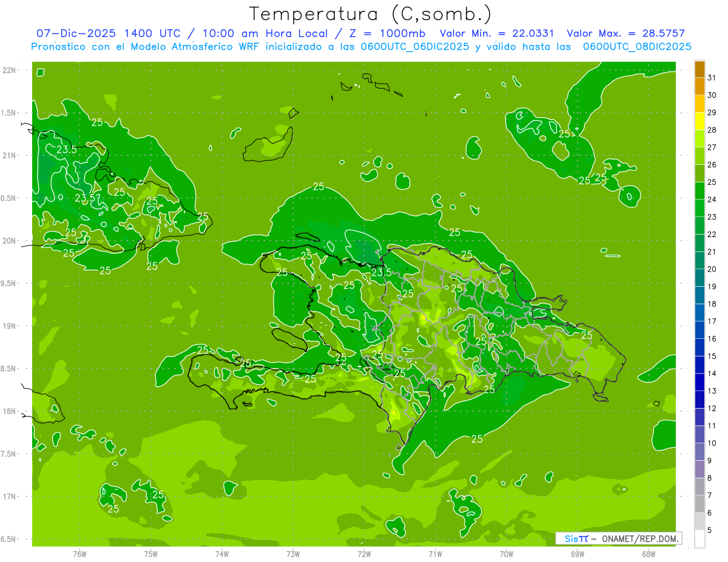This screenshot has width=728, height=562.
Task: Click the "22N" latitude axis label
Action: click(9, 70)
